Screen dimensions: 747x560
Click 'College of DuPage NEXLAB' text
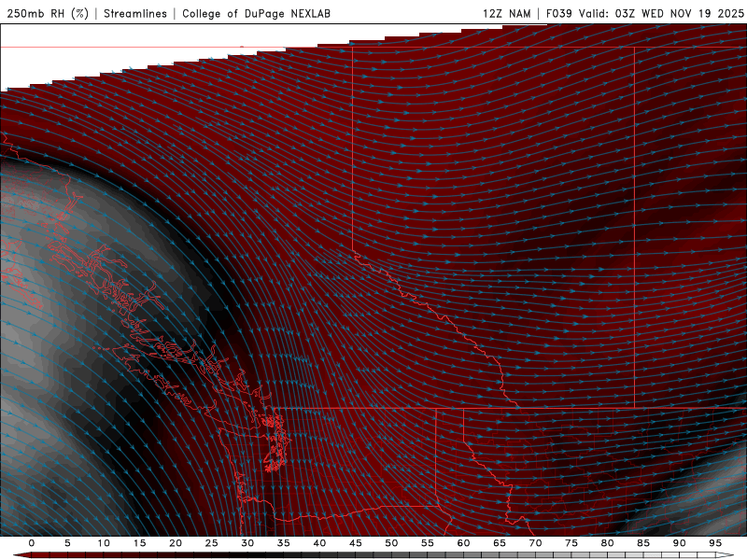pos(256,13)
